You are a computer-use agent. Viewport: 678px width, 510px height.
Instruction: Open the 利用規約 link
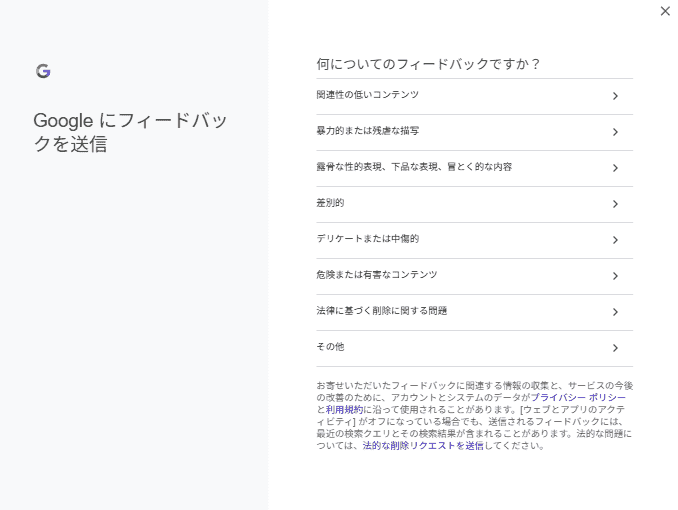tap(344, 409)
